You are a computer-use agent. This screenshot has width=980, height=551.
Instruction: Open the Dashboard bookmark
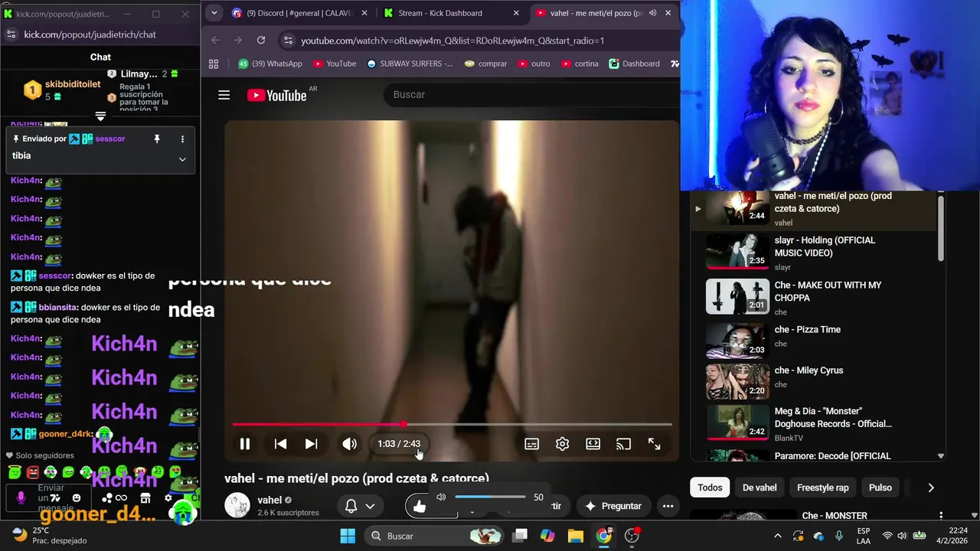(x=634, y=64)
